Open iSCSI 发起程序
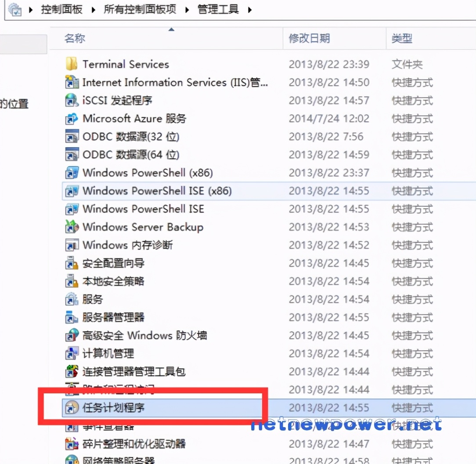This screenshot has height=464, width=476. (x=118, y=100)
